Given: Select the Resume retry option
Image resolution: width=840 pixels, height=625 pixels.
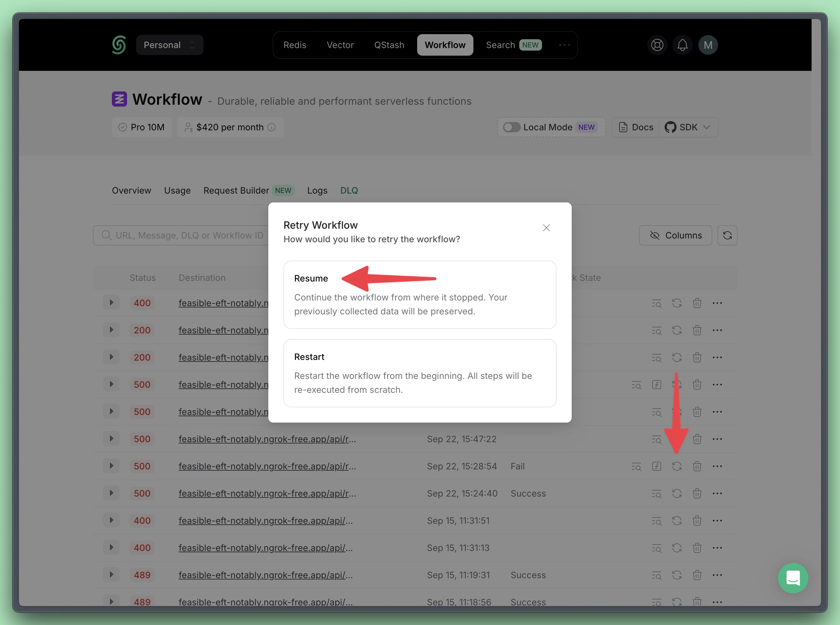Looking at the screenshot, I should click(420, 294).
